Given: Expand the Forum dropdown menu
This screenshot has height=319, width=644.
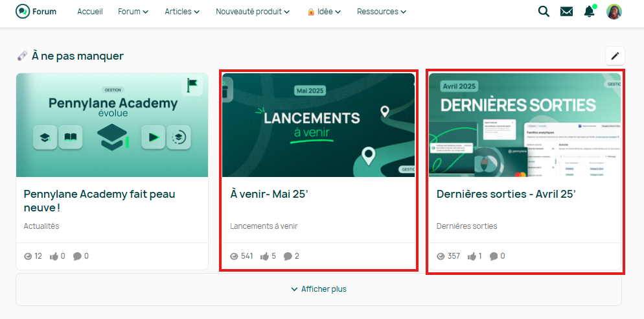Looking at the screenshot, I should [133, 12].
